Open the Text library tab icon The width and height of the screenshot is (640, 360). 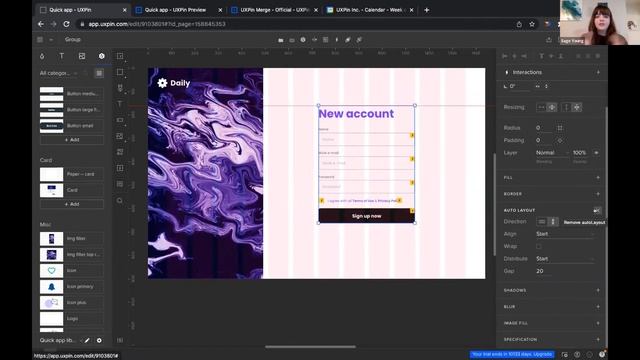[62, 56]
